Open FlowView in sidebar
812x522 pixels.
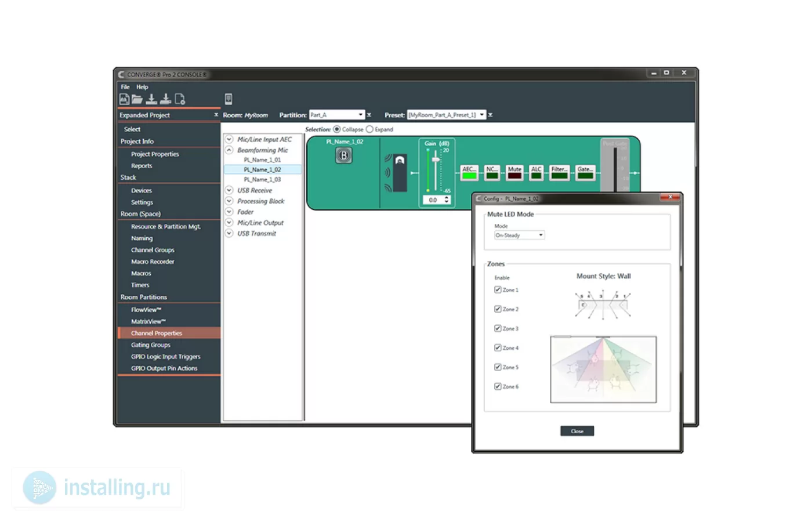pos(146,310)
